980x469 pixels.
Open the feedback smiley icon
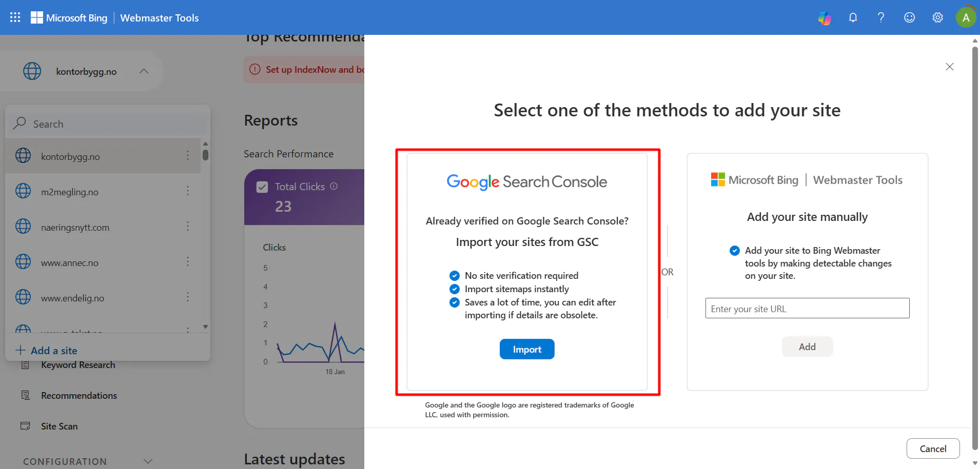[x=909, y=17]
